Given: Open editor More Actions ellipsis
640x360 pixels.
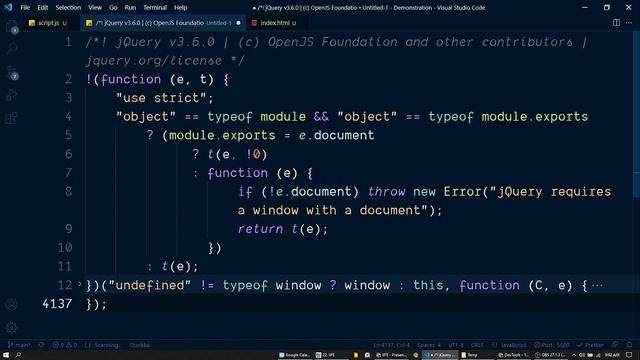Looking at the screenshot, I should (629, 23).
